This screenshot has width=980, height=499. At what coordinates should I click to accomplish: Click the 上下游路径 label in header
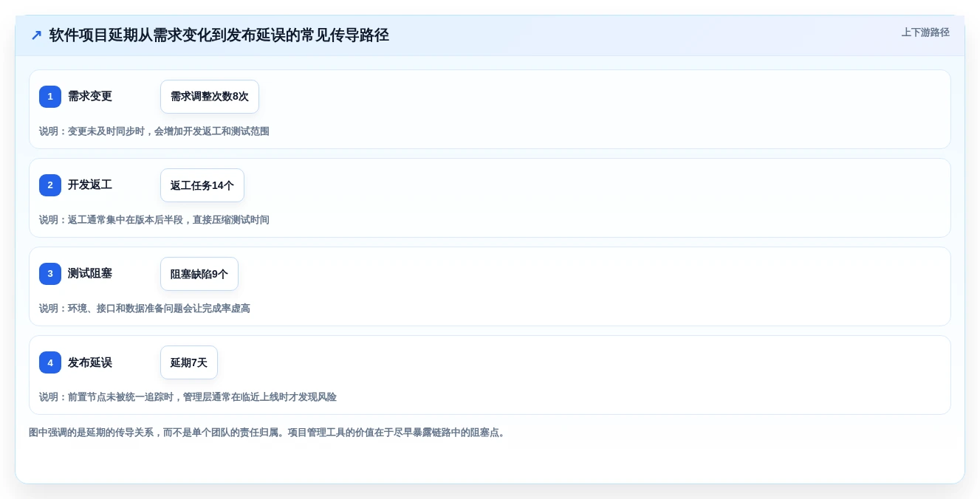point(925,32)
